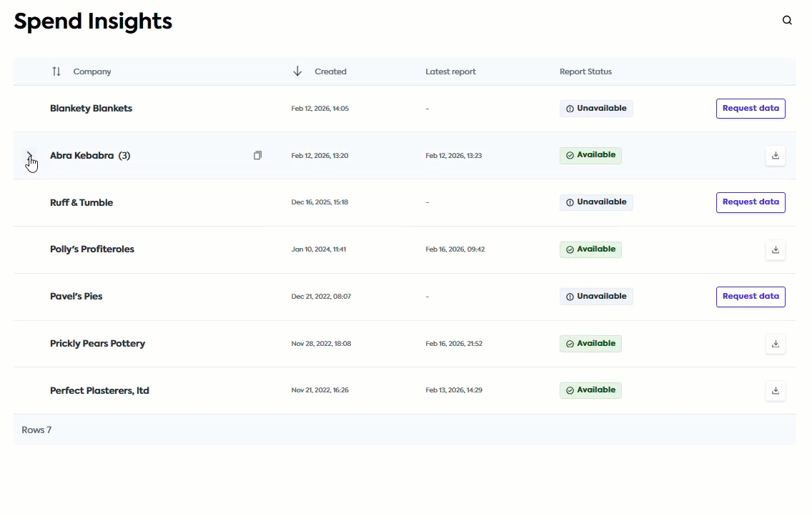This screenshot has height=516, width=812.
Task: Download Polly's Profiteroles latest report
Action: (776, 249)
